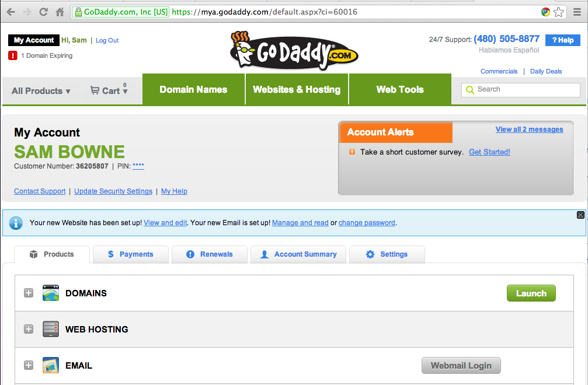Viewport: 588px width, 385px height.
Task: Open the Daily Deals link
Action: pyautogui.click(x=545, y=71)
